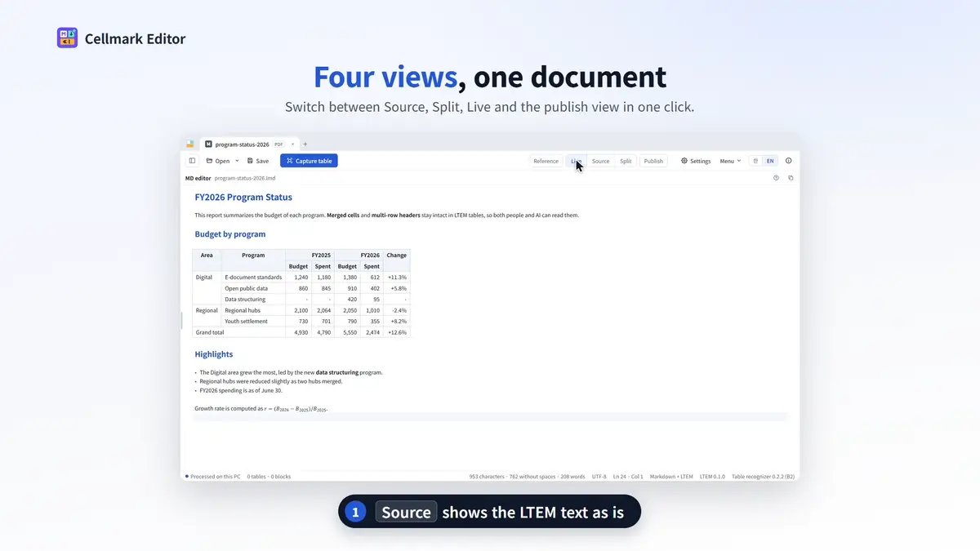This screenshot has width=980, height=551.
Task: Click the Regional hubs table cell
Action: [253, 310]
